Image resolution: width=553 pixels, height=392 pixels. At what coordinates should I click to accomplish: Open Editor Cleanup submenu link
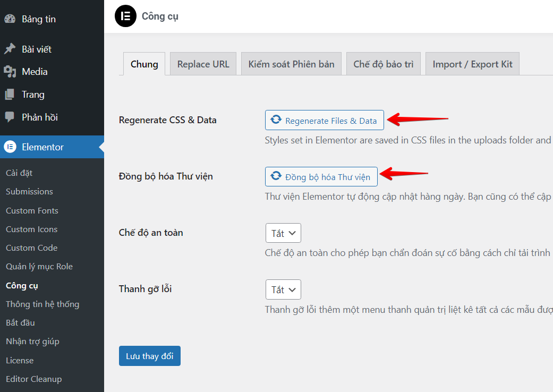point(34,379)
